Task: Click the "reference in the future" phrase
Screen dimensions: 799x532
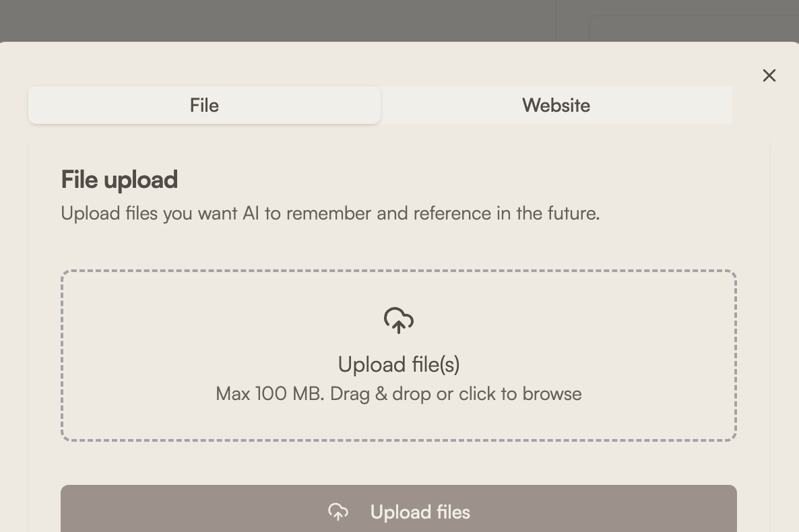Action: click(507, 213)
